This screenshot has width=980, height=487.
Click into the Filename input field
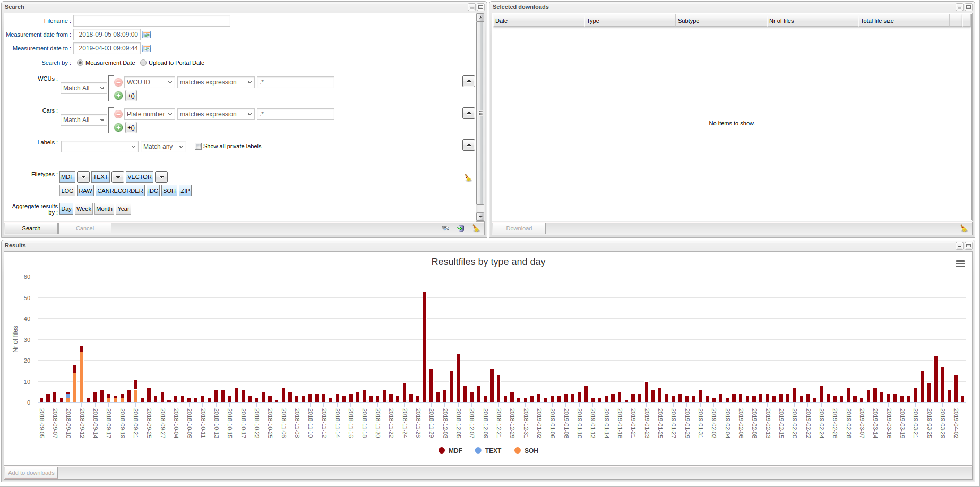pos(152,21)
